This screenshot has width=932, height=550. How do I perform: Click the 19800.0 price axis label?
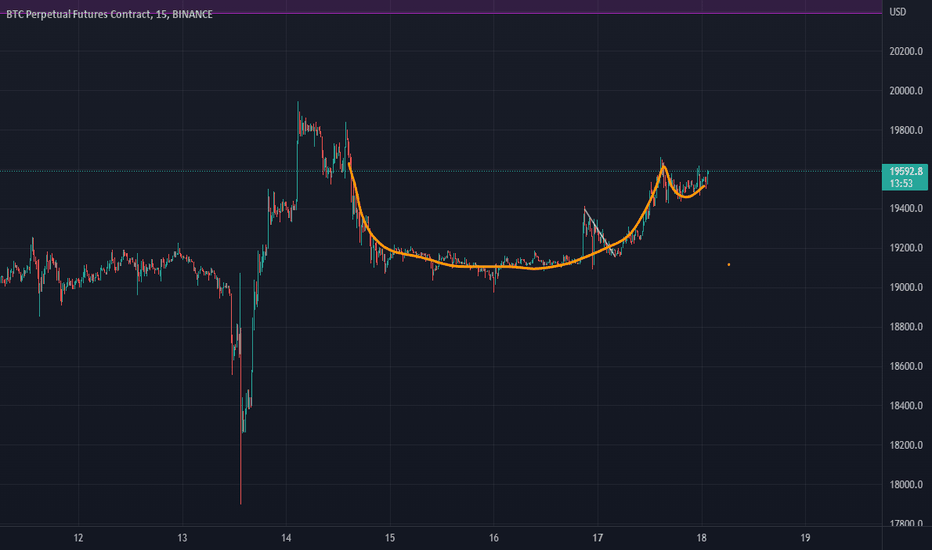click(x=906, y=130)
